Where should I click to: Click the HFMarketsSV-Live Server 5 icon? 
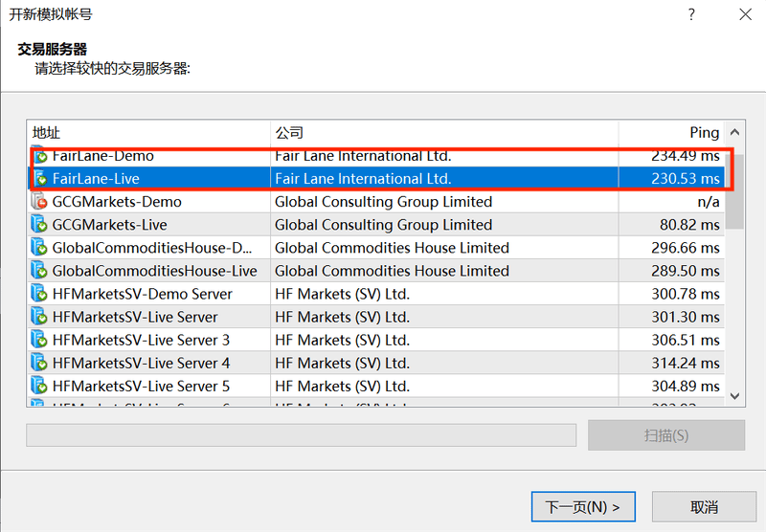39,386
